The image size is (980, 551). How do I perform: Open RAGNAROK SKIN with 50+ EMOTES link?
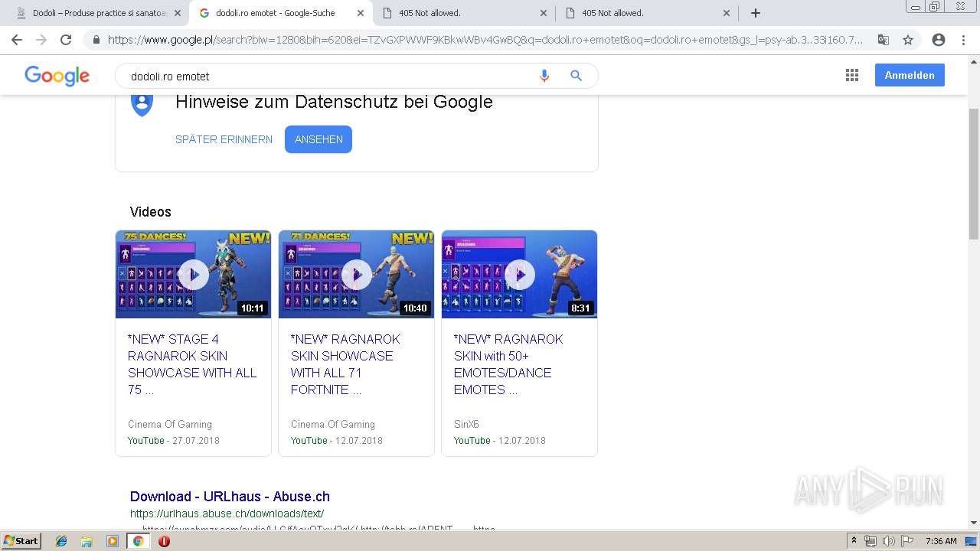click(508, 364)
